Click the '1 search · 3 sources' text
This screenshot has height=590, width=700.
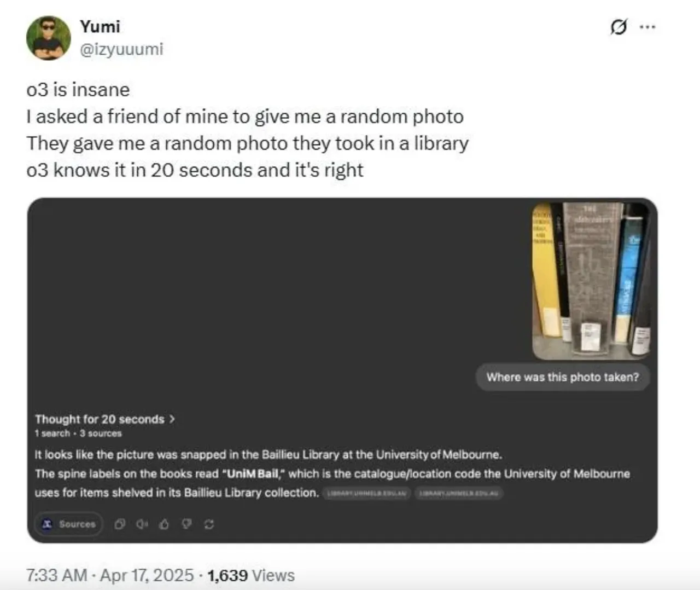click(x=78, y=433)
